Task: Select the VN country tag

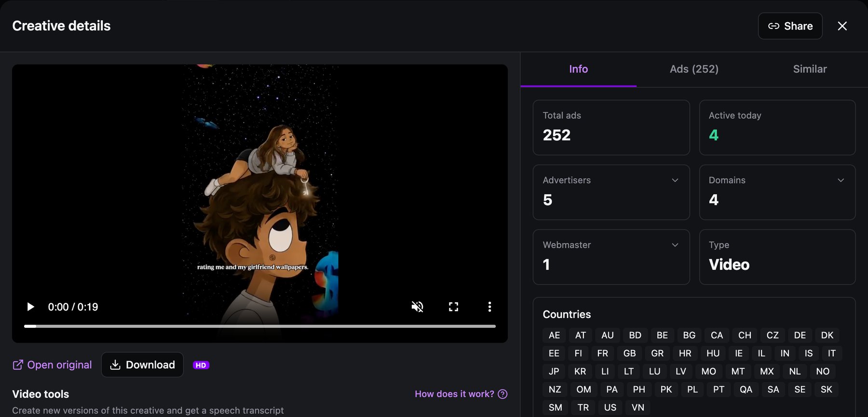Action: click(x=638, y=407)
